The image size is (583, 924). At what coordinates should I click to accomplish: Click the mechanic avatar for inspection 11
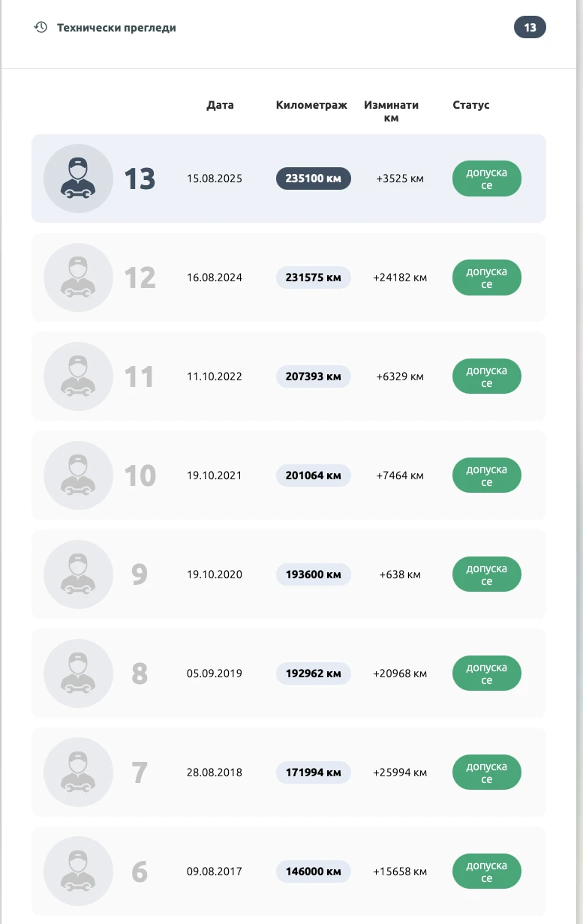tap(79, 376)
